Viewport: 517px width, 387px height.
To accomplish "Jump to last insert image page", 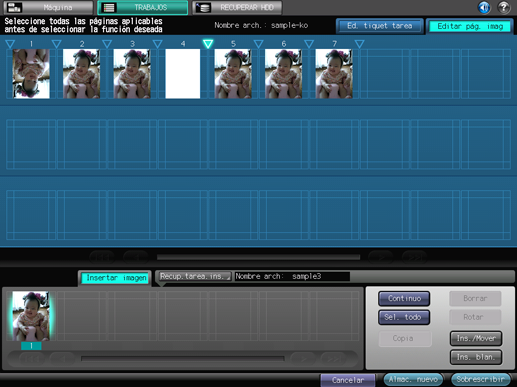I will (x=333, y=359).
